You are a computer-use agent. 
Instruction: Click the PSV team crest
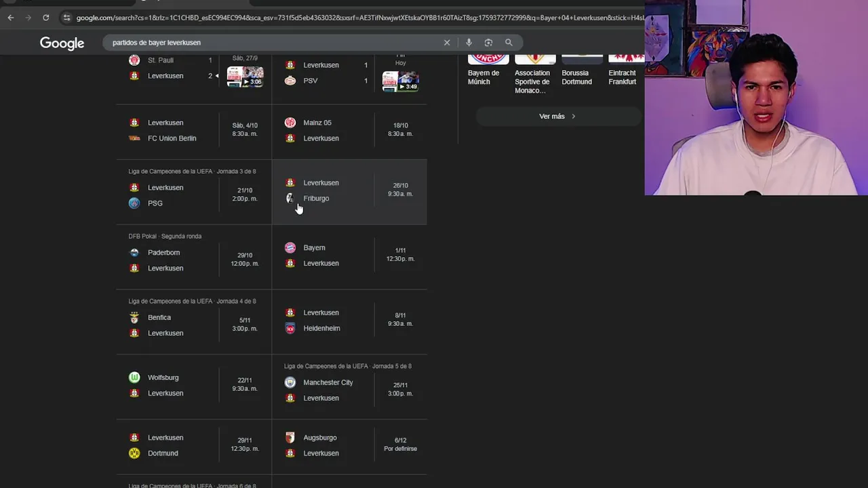pos(290,81)
